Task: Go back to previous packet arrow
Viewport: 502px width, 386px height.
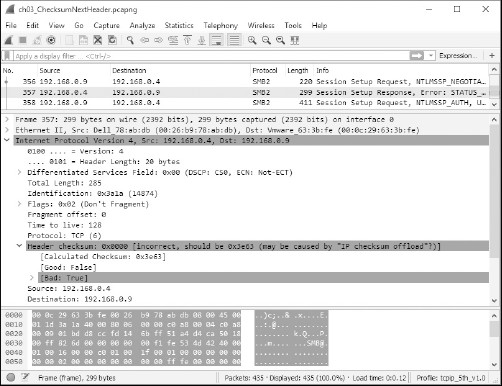Action: tap(144, 40)
